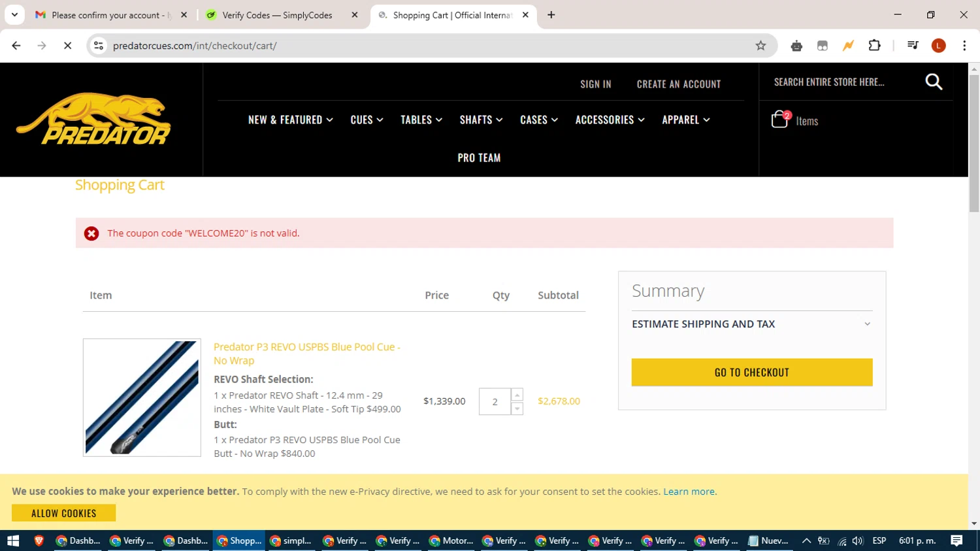The width and height of the screenshot is (980, 551).
Task: Open the tab search dropdown arrow
Action: click(x=14, y=15)
